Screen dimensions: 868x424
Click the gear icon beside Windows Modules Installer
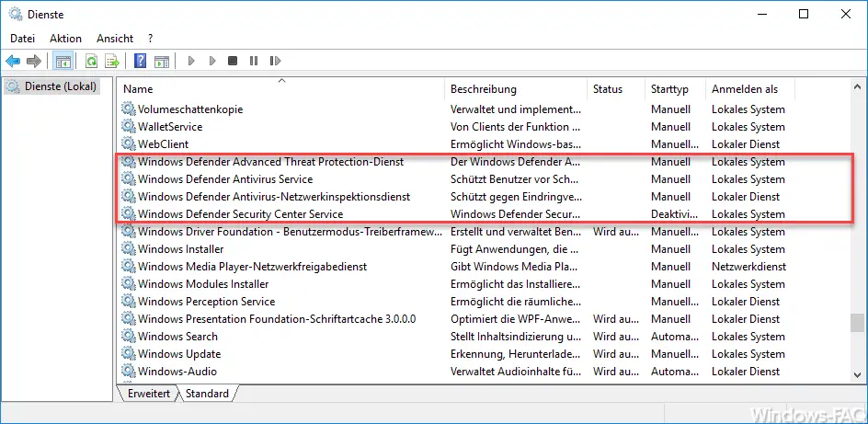(x=129, y=284)
